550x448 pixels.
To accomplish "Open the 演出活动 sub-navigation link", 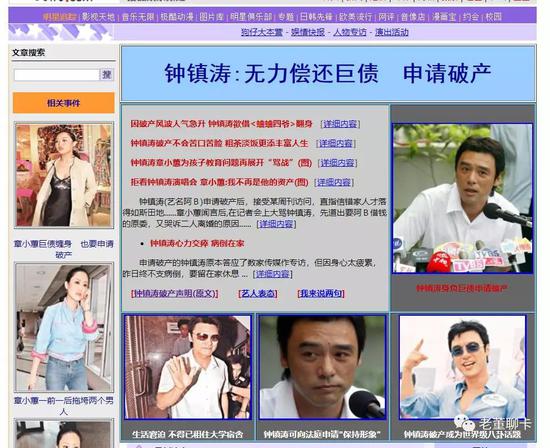I will point(392,32).
